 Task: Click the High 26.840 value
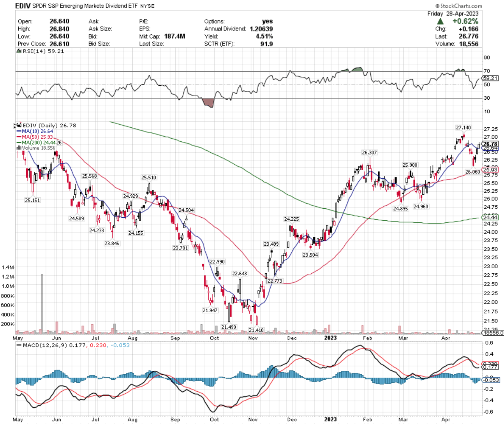tap(59, 29)
